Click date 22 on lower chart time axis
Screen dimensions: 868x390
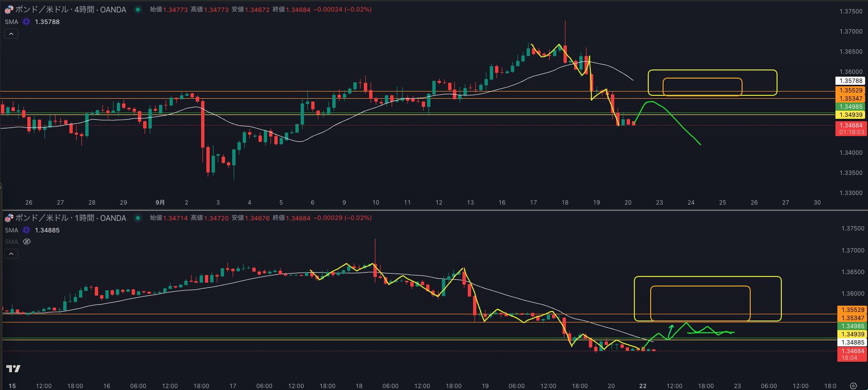(x=643, y=386)
